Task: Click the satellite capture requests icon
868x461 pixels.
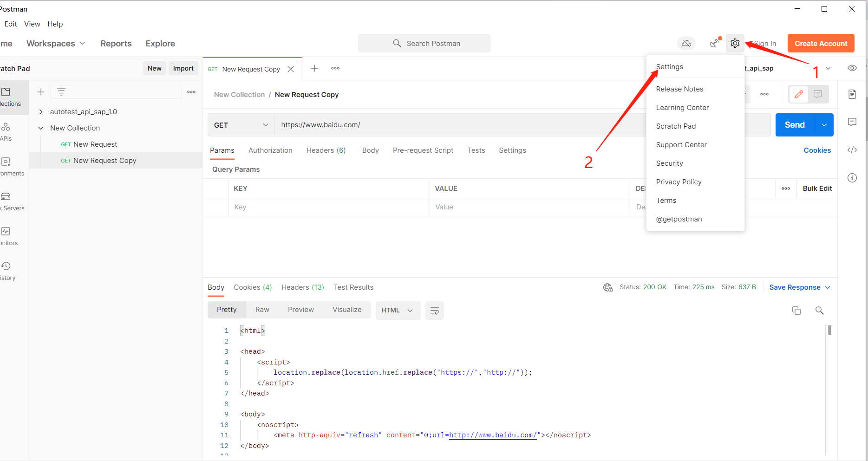Action: 715,43
